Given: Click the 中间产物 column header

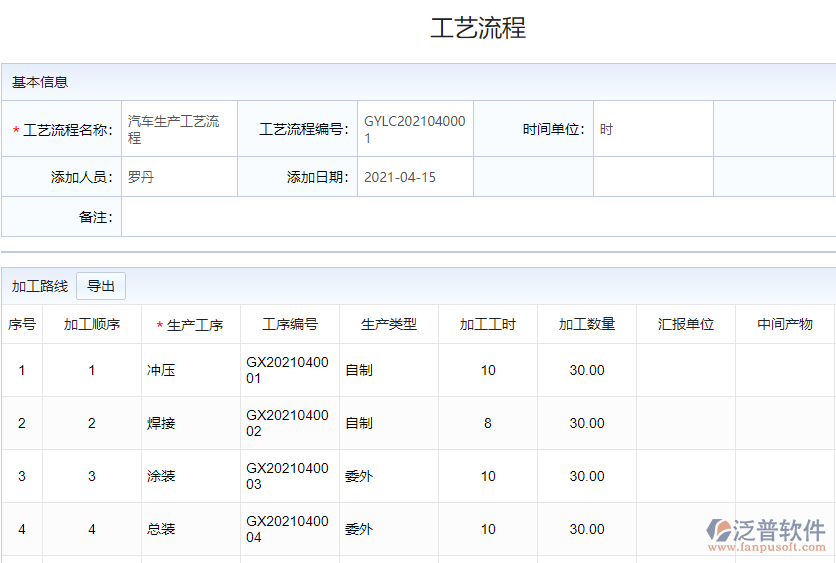Looking at the screenshot, I should click(785, 325).
